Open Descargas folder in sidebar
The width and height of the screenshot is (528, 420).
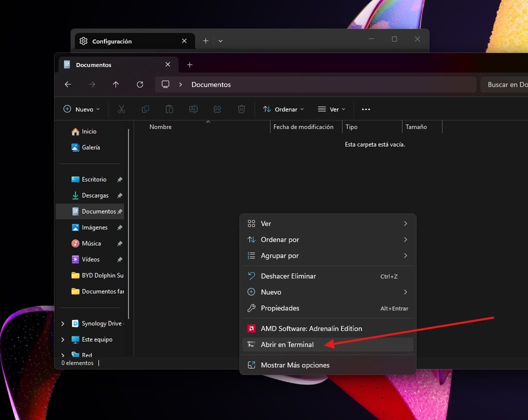pos(90,195)
